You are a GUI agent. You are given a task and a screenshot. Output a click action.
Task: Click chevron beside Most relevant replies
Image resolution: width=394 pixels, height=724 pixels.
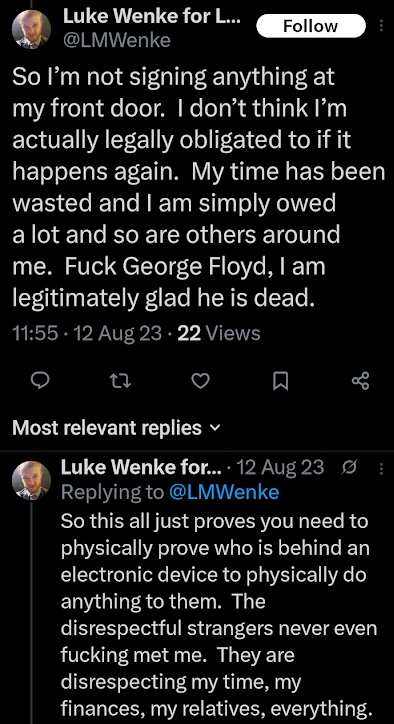[x=213, y=428]
